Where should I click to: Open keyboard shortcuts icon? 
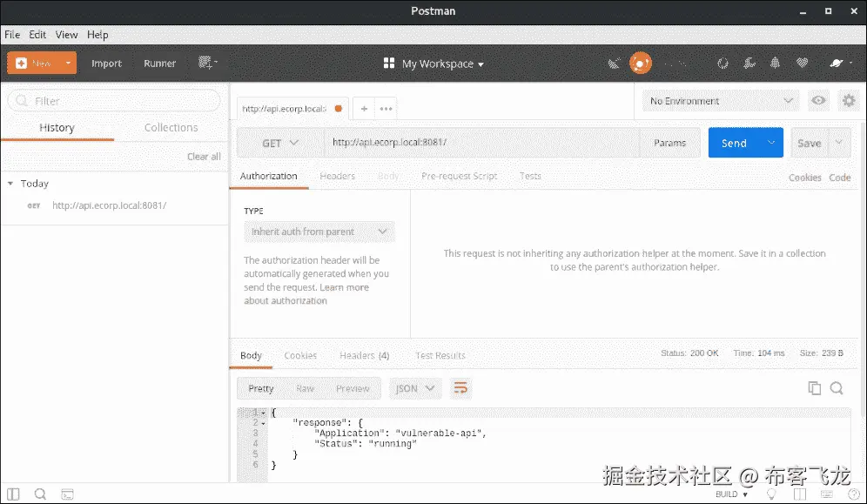point(827,494)
